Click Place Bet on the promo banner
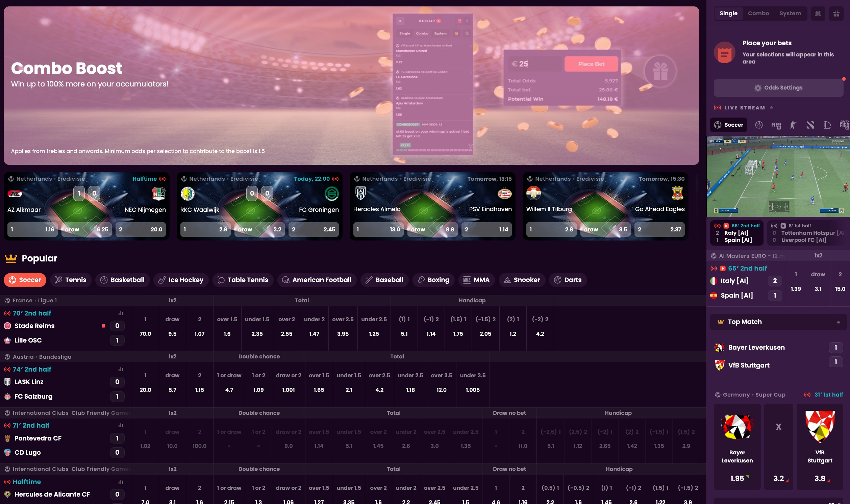The height and width of the screenshot is (504, 850). [591, 64]
